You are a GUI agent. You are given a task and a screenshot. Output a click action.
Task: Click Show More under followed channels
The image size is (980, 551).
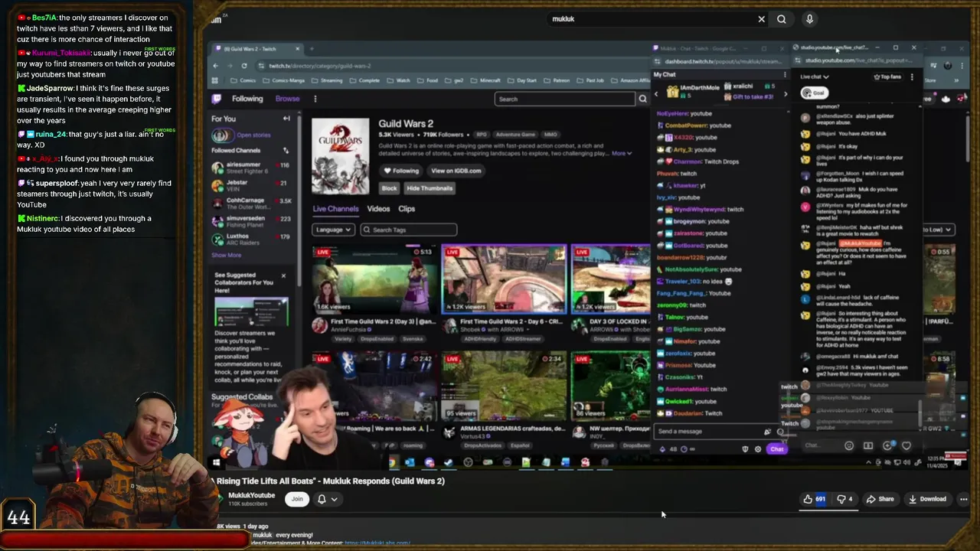[226, 255]
